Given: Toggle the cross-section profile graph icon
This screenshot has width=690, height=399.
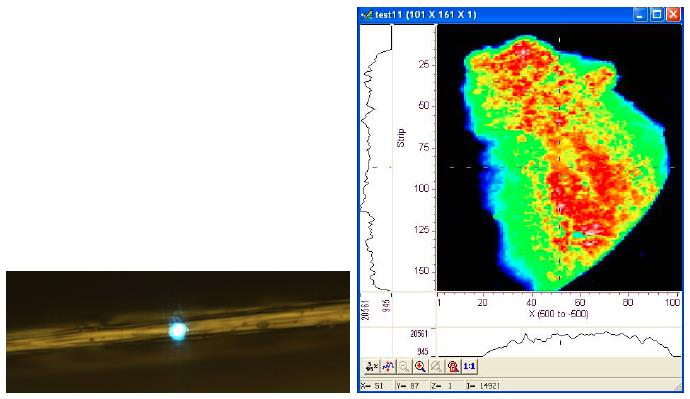Looking at the screenshot, I should [388, 366].
